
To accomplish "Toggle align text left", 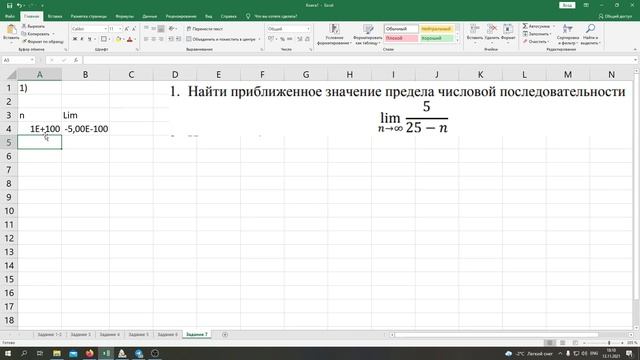I will (x=147, y=39).
